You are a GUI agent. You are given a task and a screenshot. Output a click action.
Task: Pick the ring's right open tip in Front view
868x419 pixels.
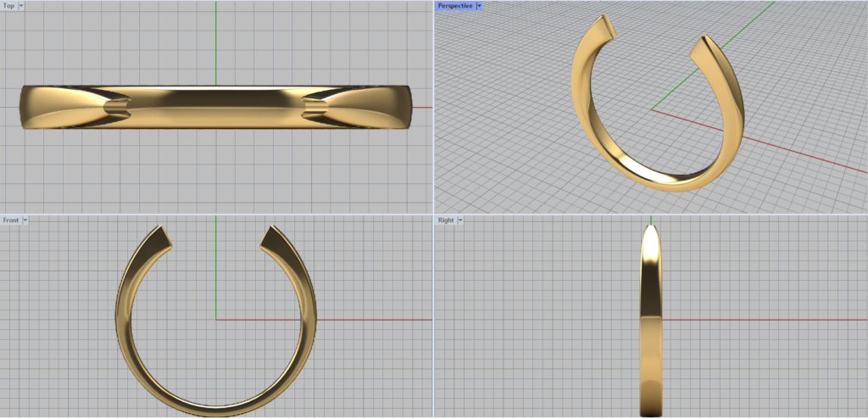pyautogui.click(x=273, y=235)
